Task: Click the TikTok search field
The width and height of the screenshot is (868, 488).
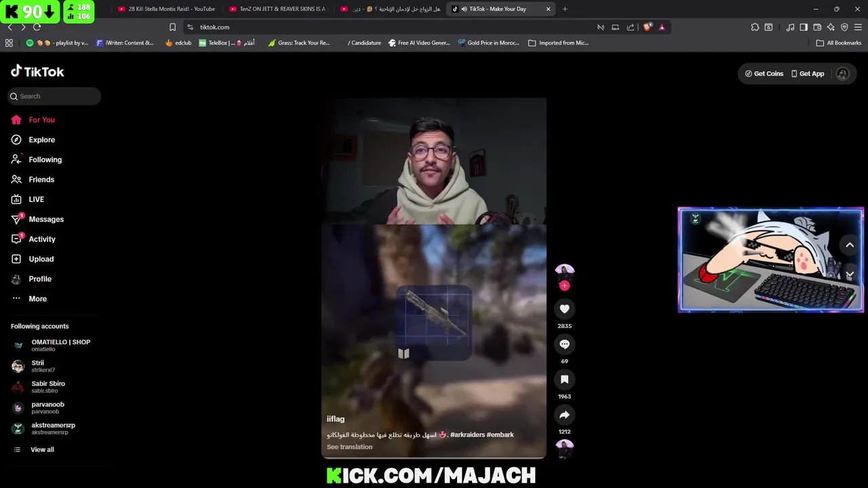Action: pos(54,96)
